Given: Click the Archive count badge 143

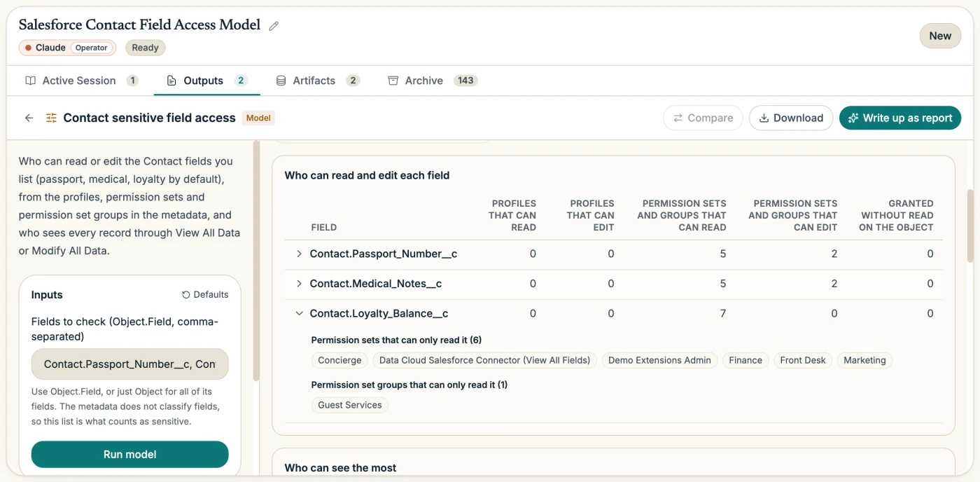Looking at the screenshot, I should pos(465,81).
